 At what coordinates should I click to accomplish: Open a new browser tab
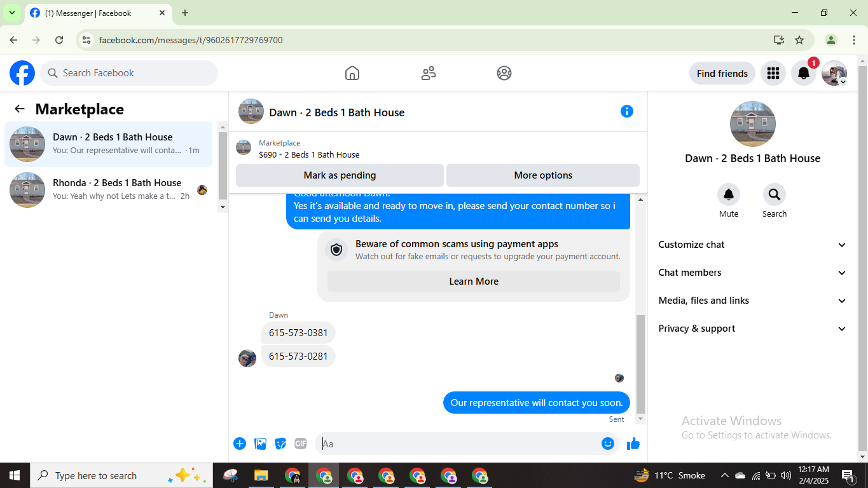[185, 13]
